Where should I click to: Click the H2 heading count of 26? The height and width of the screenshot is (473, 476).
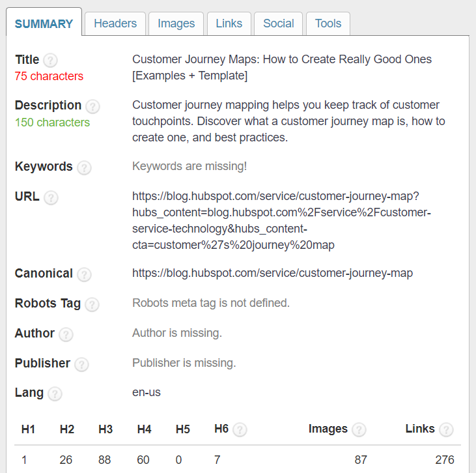[66, 460]
